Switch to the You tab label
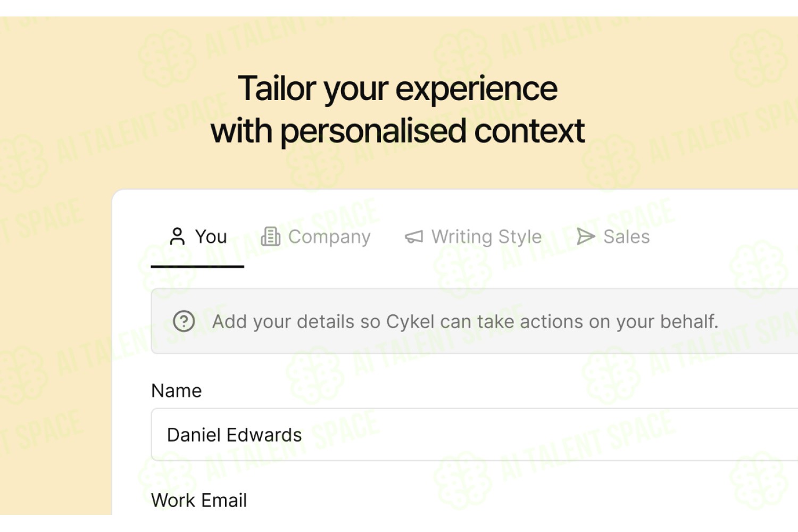 [211, 237]
